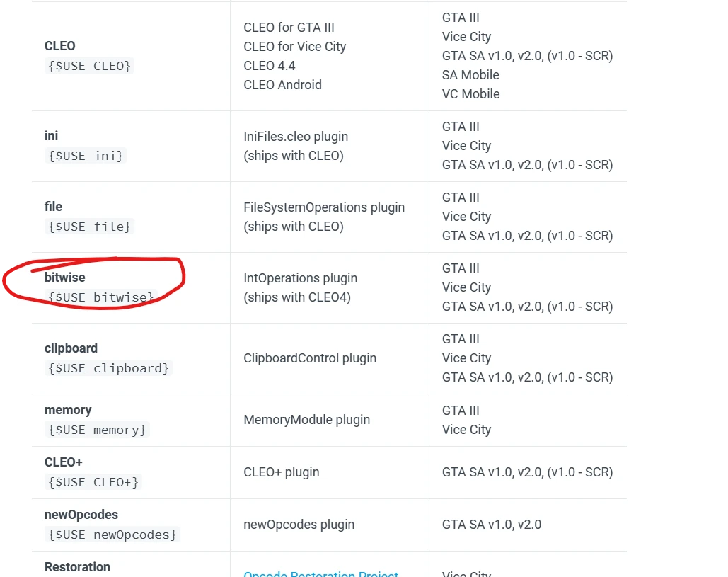Click the IniFiles.cleo plugin text
The image size is (728, 577).
click(x=296, y=137)
